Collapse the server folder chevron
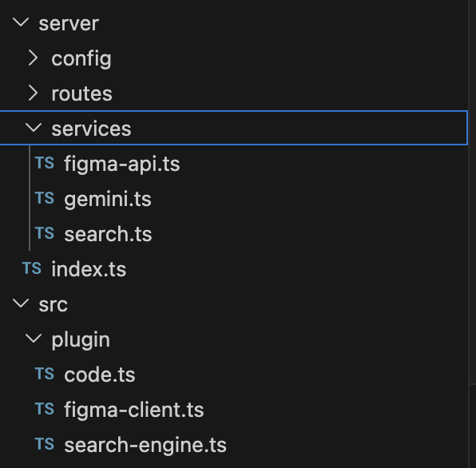This screenshot has width=476, height=468. tap(21, 23)
